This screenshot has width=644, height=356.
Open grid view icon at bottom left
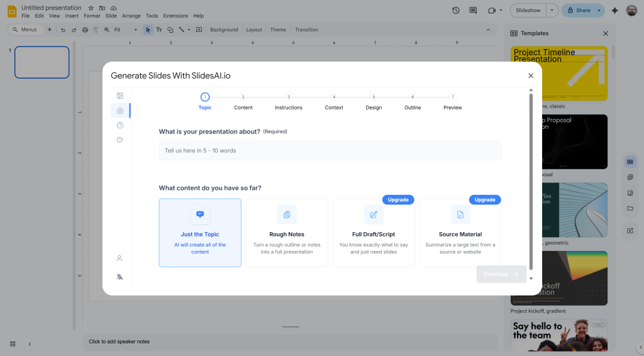coord(13,344)
